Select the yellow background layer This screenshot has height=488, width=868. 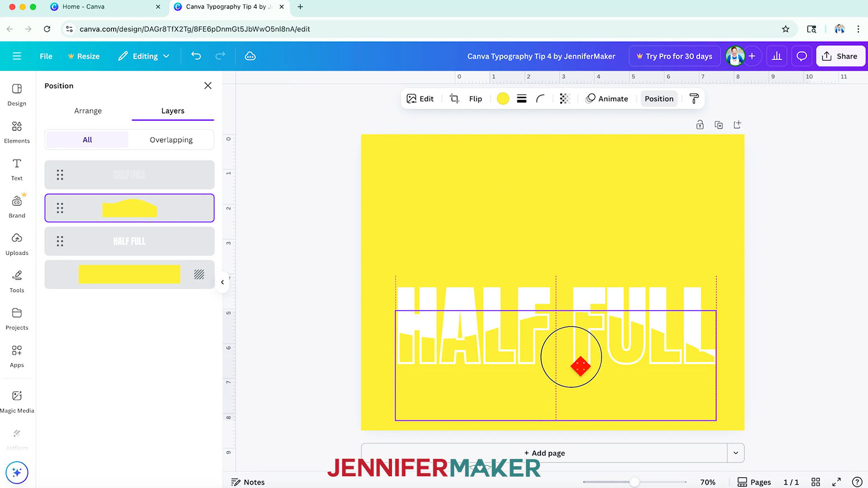tap(129, 274)
